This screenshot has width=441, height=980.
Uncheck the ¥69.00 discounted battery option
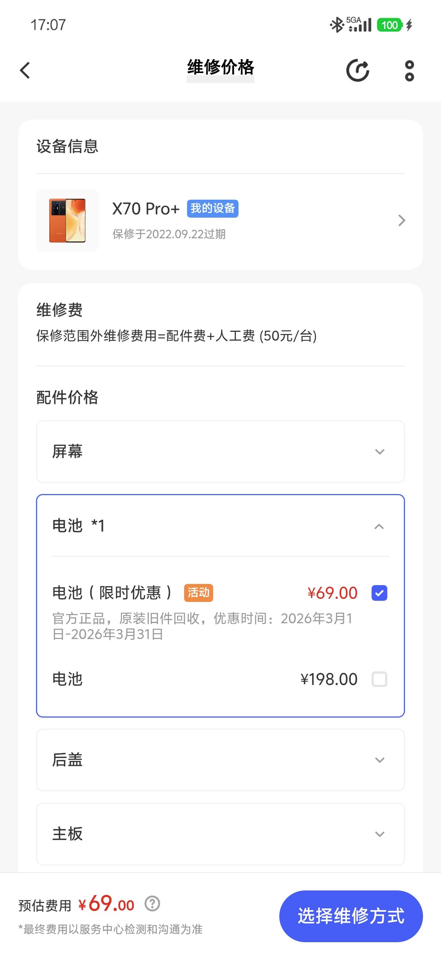coord(379,593)
